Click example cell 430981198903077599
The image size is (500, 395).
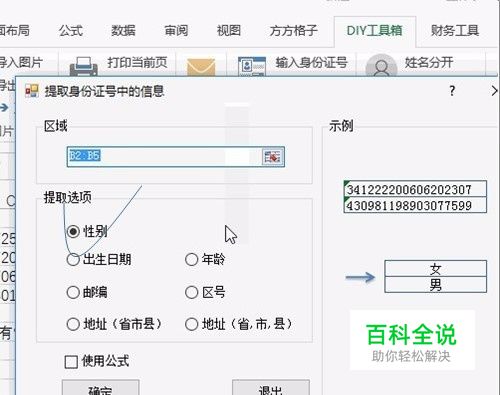click(x=415, y=205)
